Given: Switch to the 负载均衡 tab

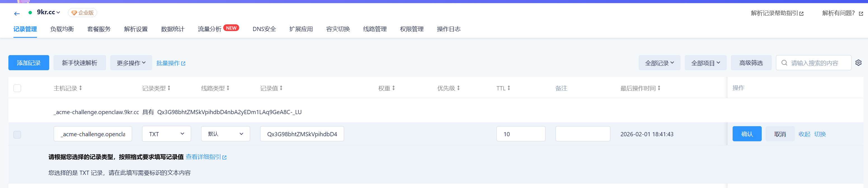Looking at the screenshot, I should point(62,29).
